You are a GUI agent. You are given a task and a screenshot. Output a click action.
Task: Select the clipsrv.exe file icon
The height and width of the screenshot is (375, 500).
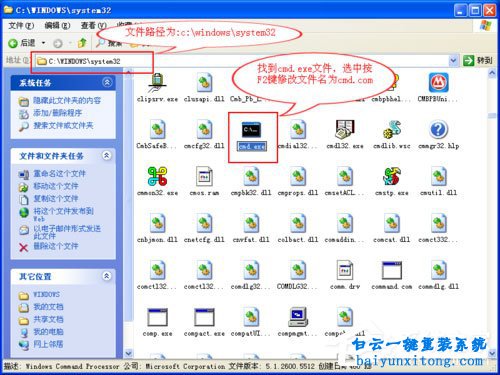[x=157, y=83]
